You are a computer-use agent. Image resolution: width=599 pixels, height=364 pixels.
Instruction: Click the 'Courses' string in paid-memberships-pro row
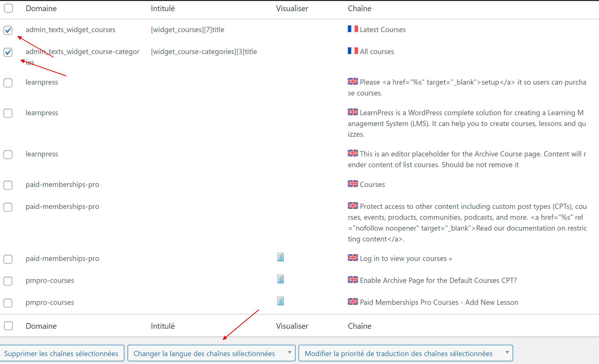tap(372, 184)
